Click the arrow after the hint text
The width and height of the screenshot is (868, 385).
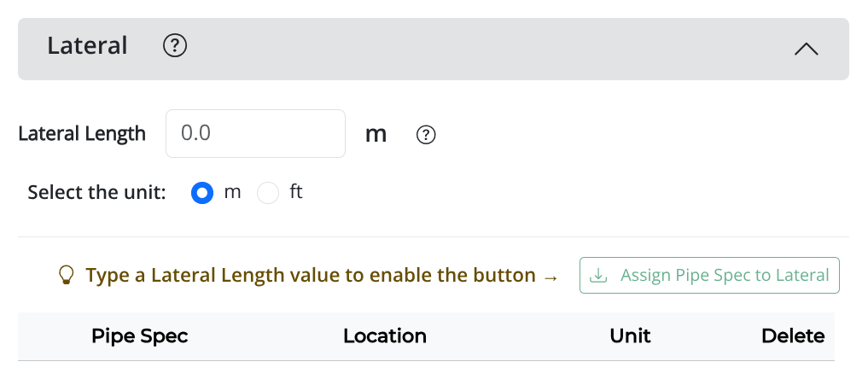(x=551, y=276)
